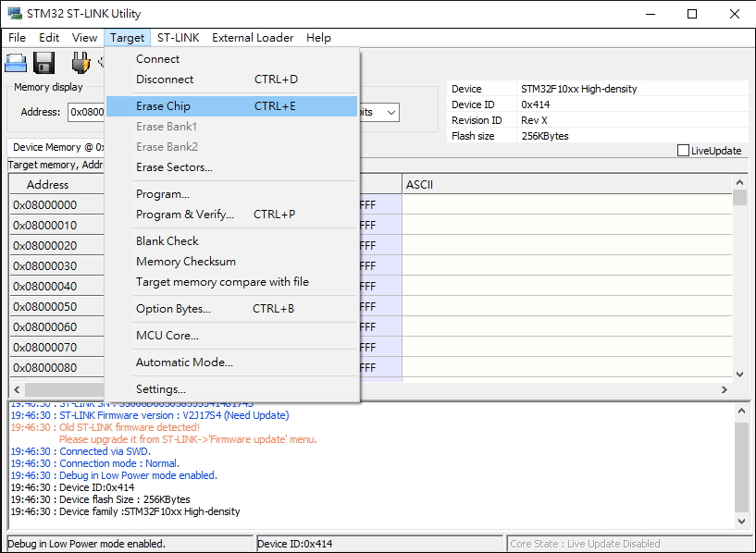Select Connect in Target menu
The width and height of the screenshot is (756, 553).
(232, 59)
